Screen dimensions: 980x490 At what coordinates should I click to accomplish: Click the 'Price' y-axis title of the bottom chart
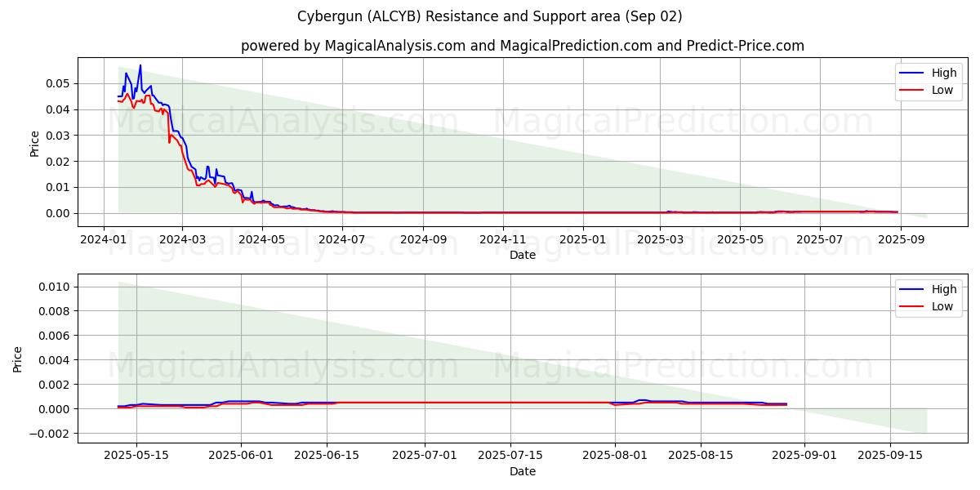18,359
